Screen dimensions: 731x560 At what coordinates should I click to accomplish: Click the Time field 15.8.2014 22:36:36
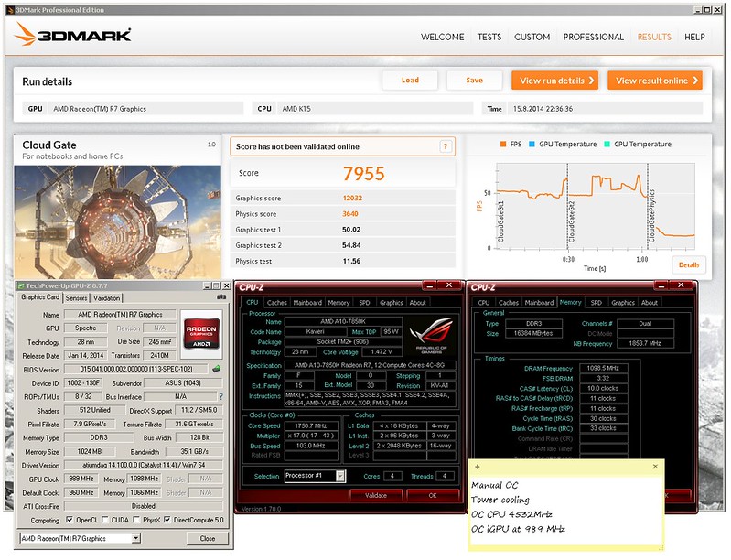pyautogui.click(x=605, y=109)
